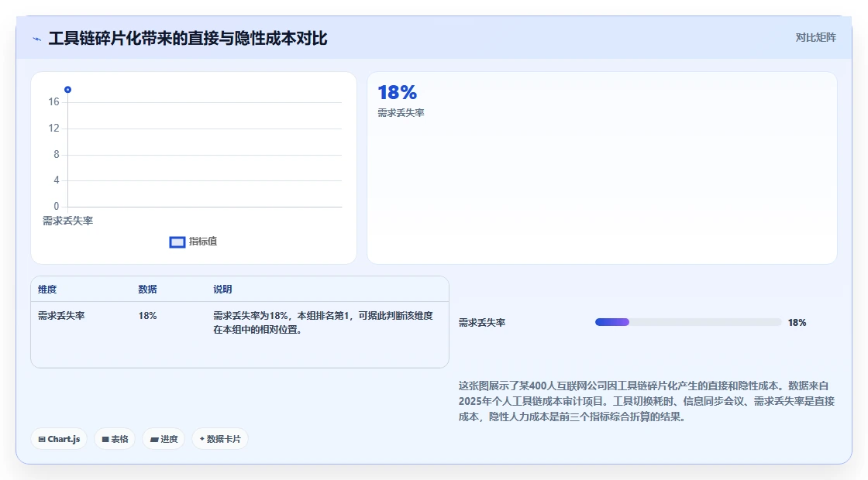Click the chart icon in Chart.js tag
The width and height of the screenshot is (868, 480).
[42, 440]
